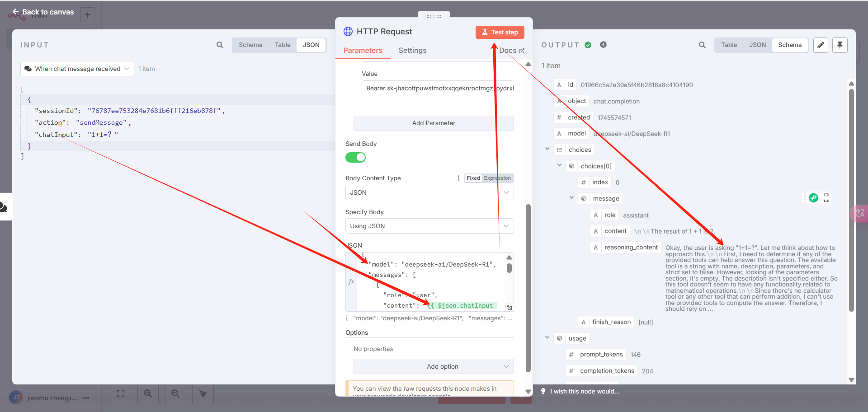Click the fit view canvas icon
Screen dimensions: 868x412
(121, 394)
